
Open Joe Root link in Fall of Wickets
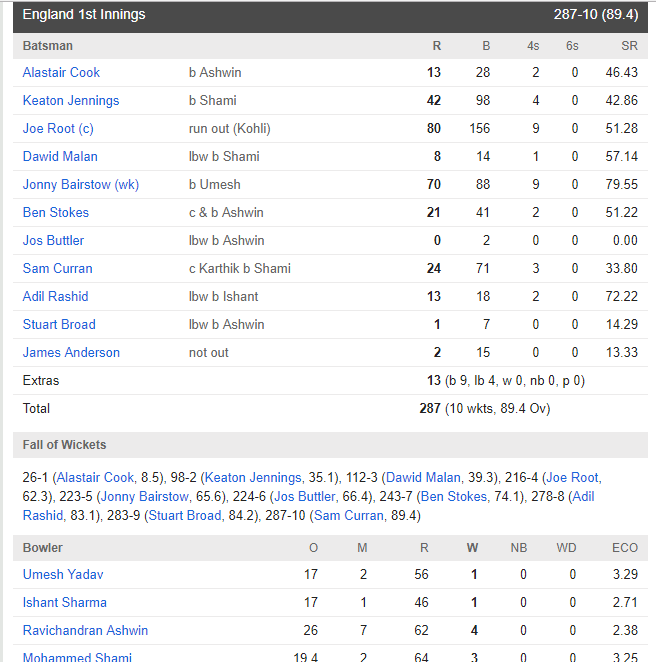572,478
